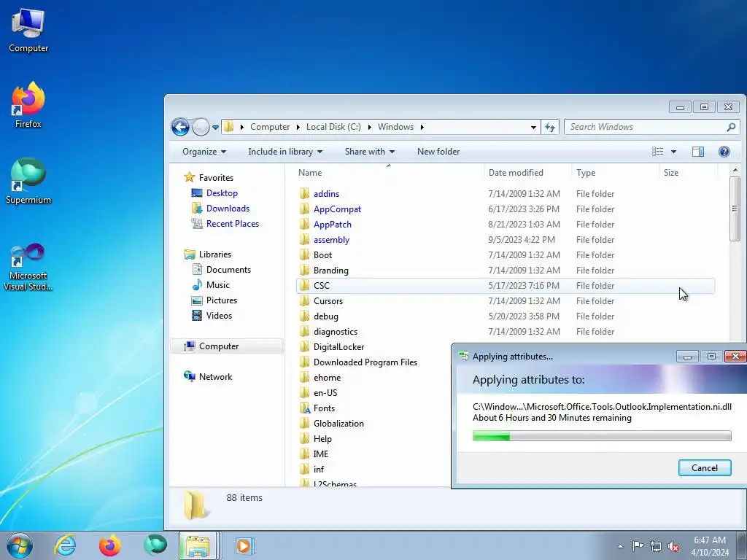Click the Applying attributes progress bar
Image resolution: width=747 pixels, height=560 pixels.
click(602, 436)
